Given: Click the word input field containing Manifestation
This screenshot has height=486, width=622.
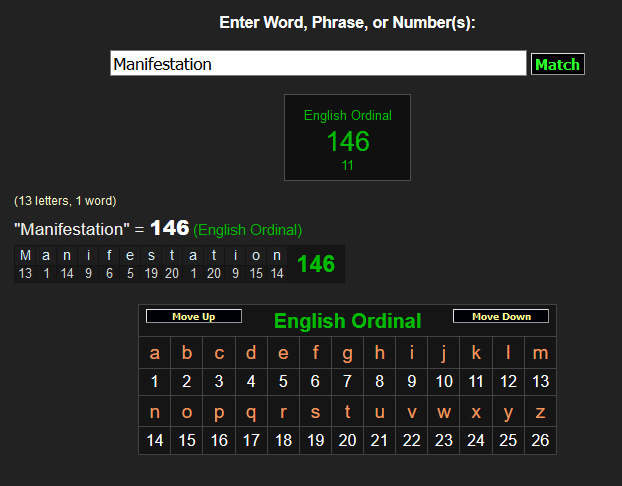Looking at the screenshot, I should click(x=318, y=64).
